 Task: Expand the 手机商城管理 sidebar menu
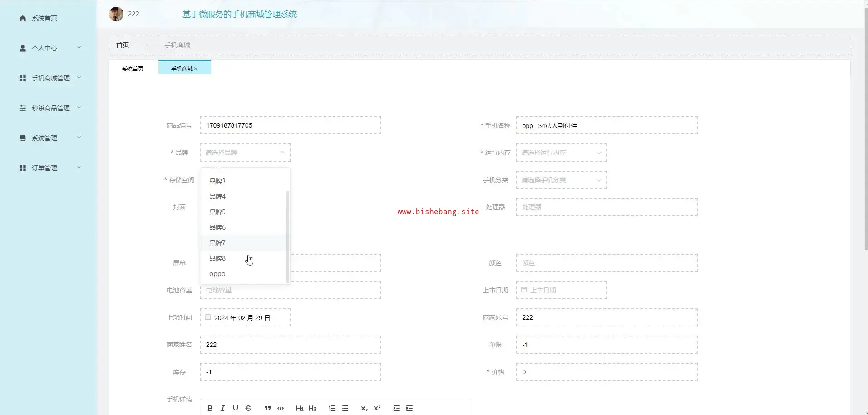(x=79, y=77)
